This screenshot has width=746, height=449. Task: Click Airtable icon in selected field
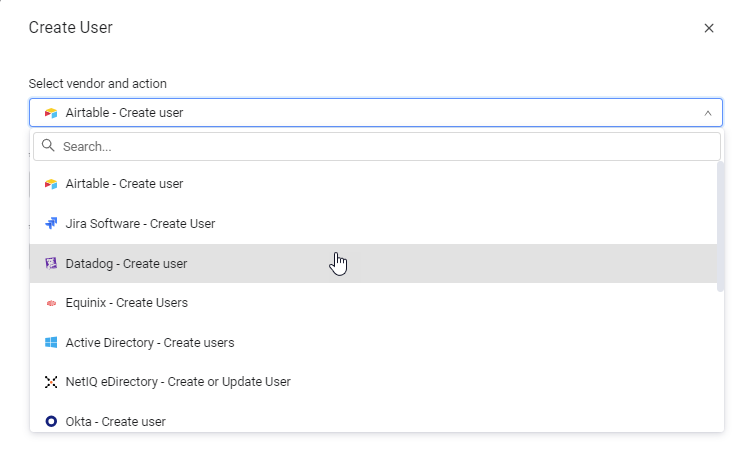point(51,113)
